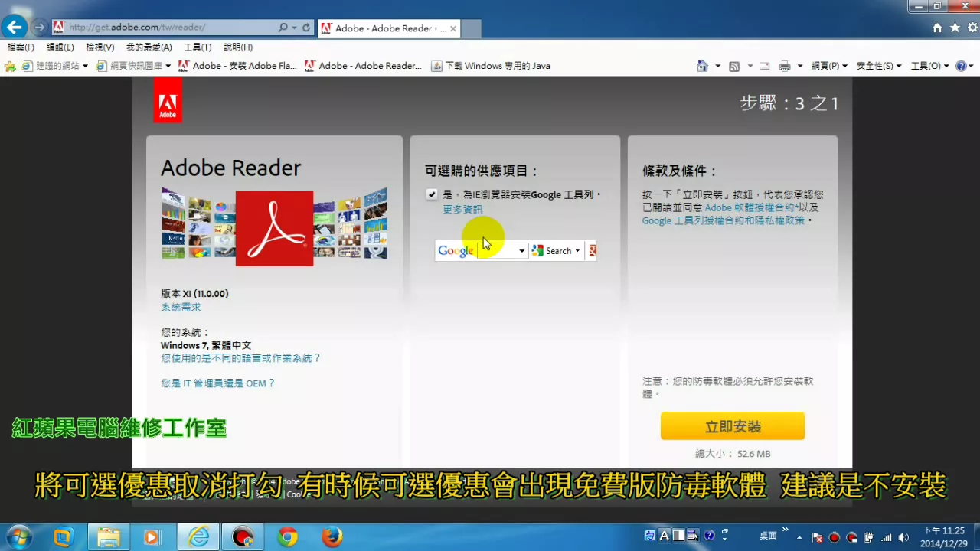Click the print icon in command bar
This screenshot has width=980, height=551.
click(784, 66)
